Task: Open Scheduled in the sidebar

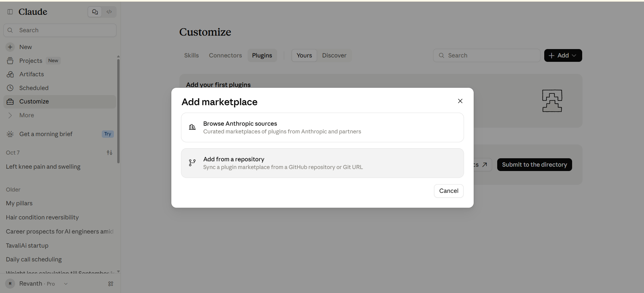Action: [34, 88]
